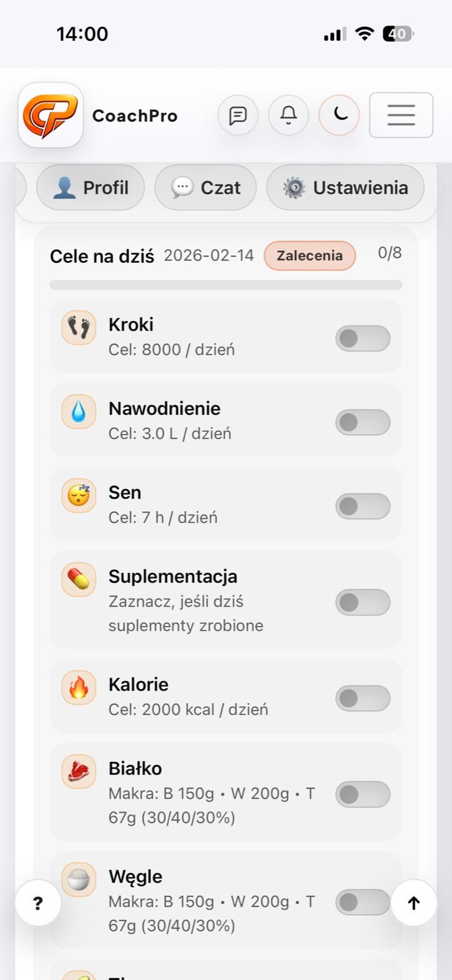Tap the flame icon for Kalorie
Screen dimensions: 452x980
click(79, 688)
